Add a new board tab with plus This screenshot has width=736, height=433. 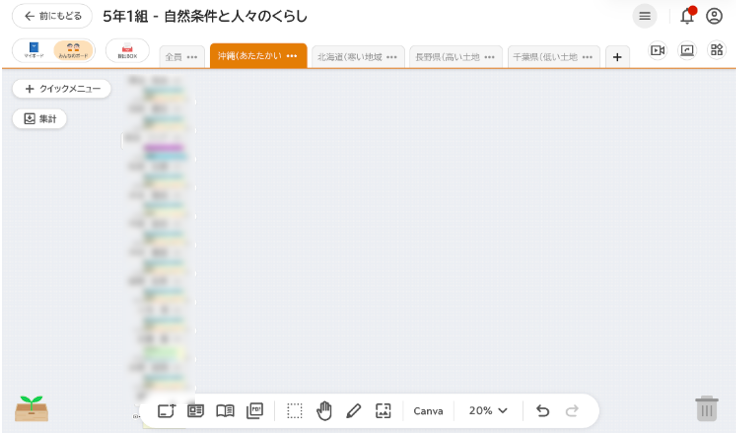click(x=617, y=57)
